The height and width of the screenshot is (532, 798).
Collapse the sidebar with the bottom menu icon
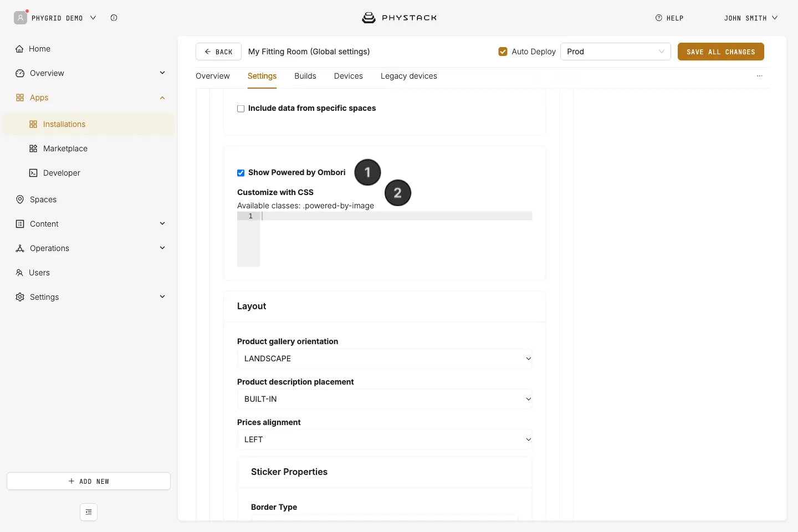89,512
